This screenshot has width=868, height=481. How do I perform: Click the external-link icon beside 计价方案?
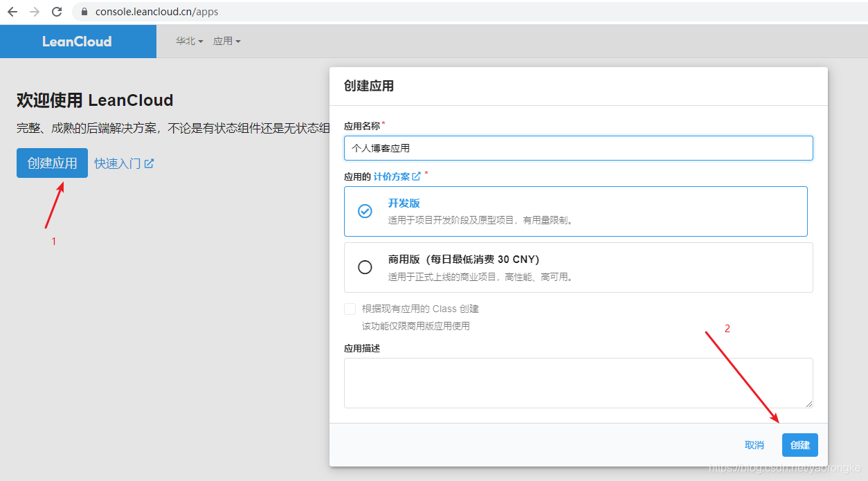[416, 176]
